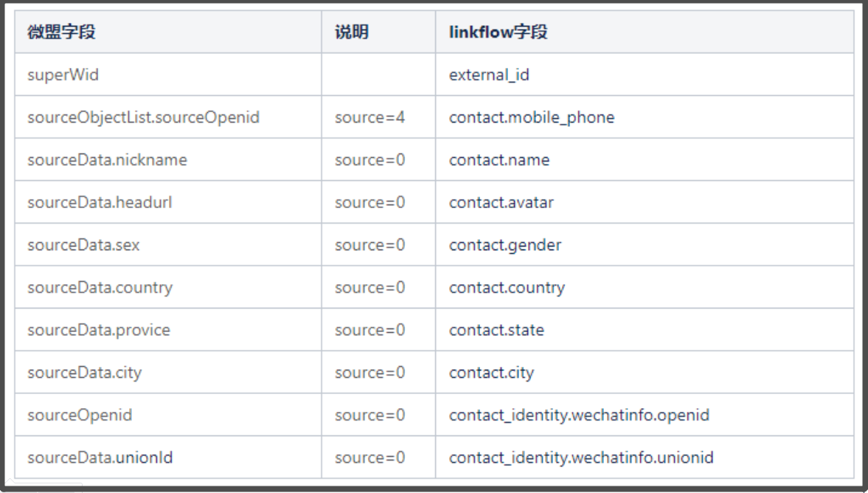Viewport: 868px width, 493px height.
Task: Click the sourceData.headurl cell
Action: pyautogui.click(x=168, y=202)
